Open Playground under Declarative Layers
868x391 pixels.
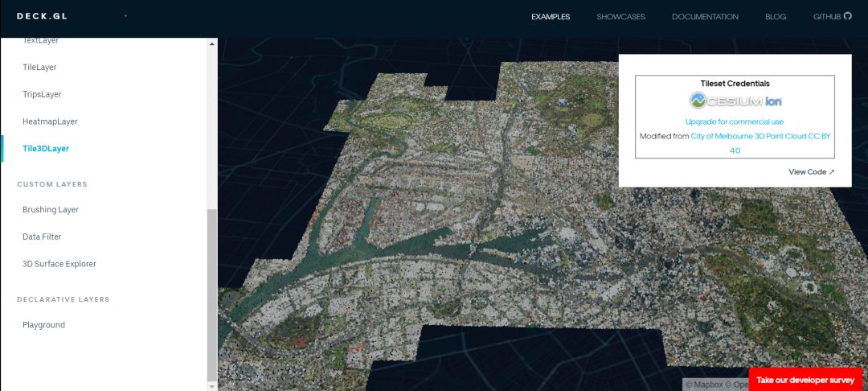(43, 324)
